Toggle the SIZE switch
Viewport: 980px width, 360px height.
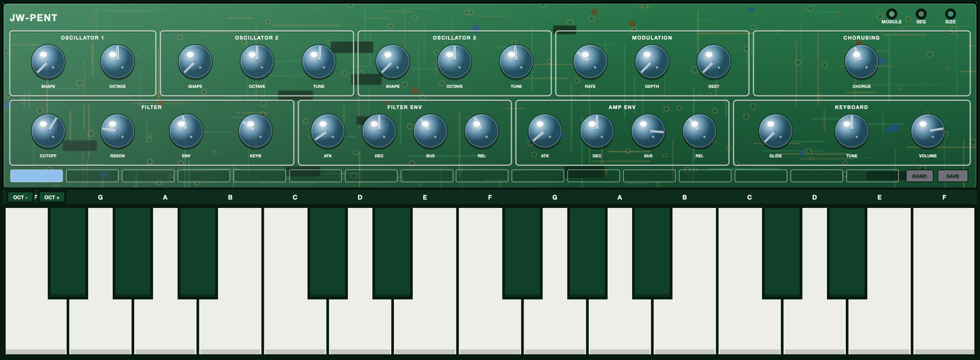[x=950, y=14]
